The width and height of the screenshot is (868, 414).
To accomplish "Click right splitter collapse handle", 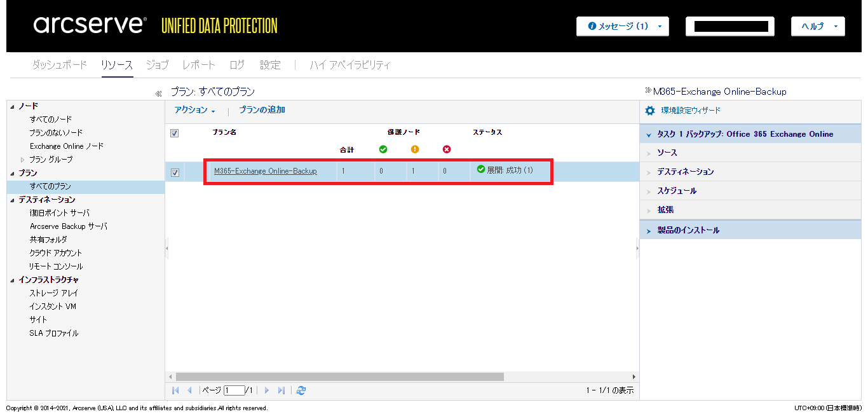I will tap(637, 249).
